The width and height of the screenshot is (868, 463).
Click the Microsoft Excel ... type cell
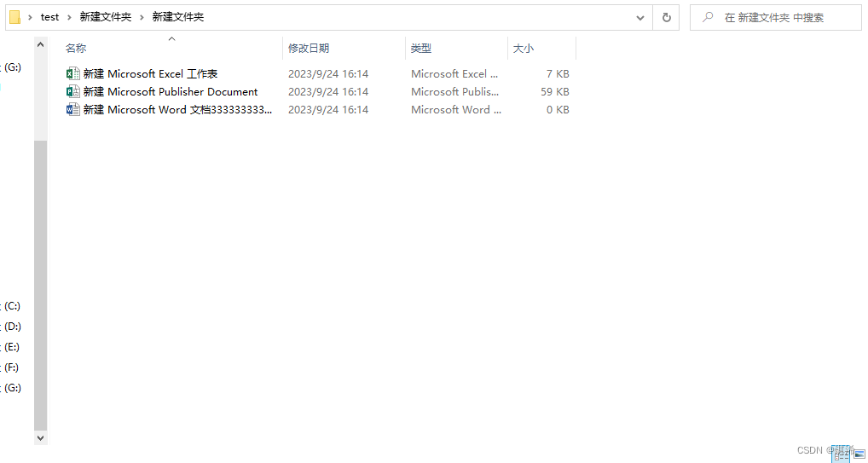(454, 73)
